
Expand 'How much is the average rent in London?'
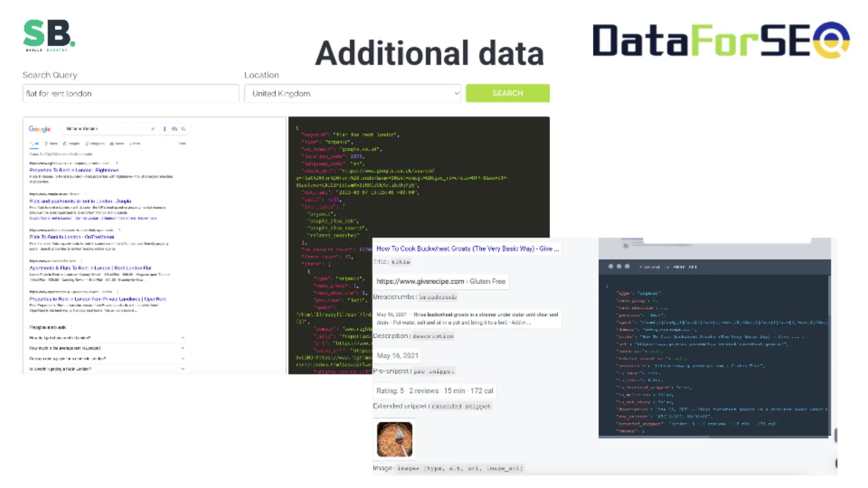107,348
